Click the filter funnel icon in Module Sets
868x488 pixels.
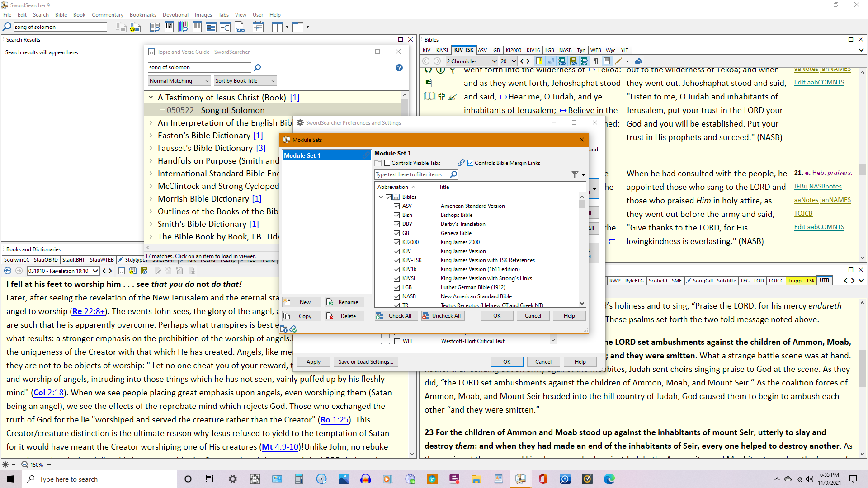point(575,174)
